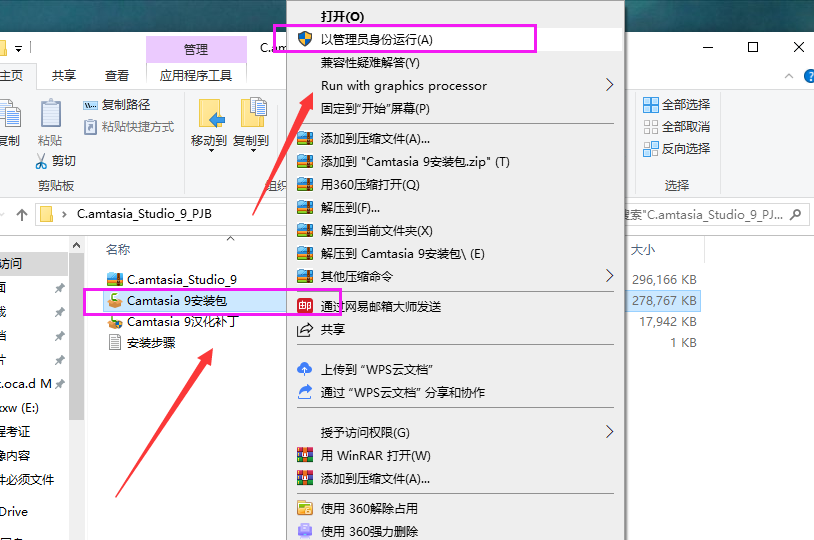
Task: Click the Camtasia 9汉化补丁 file icon
Action: coord(115,322)
